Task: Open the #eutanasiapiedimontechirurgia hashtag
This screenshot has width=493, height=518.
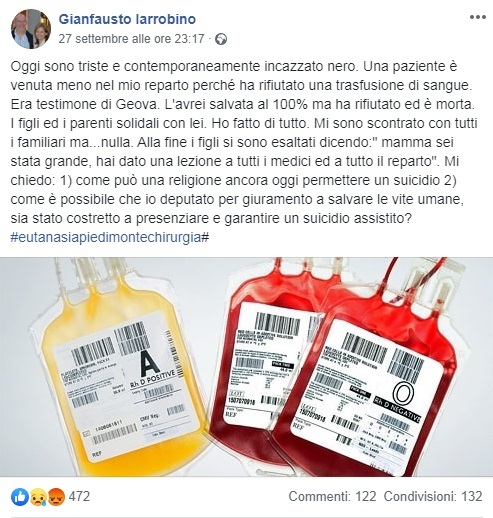Action: tap(110, 237)
